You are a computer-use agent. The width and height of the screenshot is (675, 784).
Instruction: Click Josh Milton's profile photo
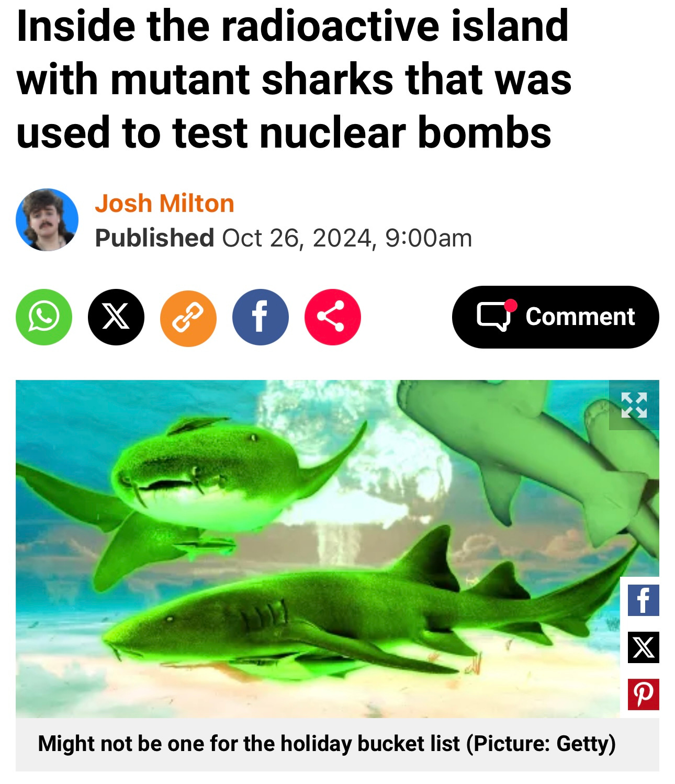(x=47, y=220)
